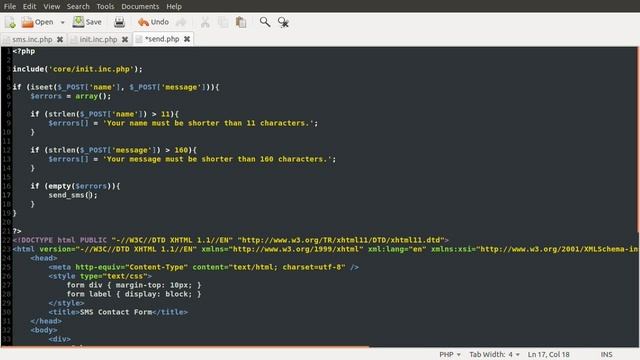This screenshot has height=360, width=640.
Task: Click the <title>SMS Contact Form line
Action: (118, 312)
